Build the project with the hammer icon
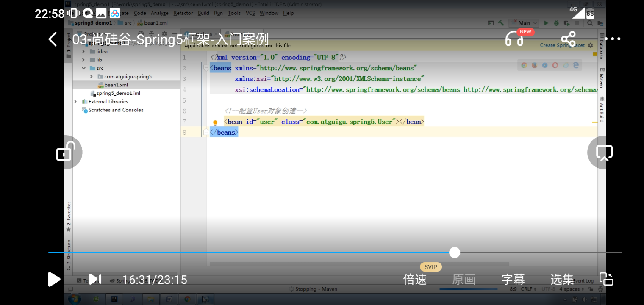This screenshot has height=305, width=644. click(x=501, y=23)
